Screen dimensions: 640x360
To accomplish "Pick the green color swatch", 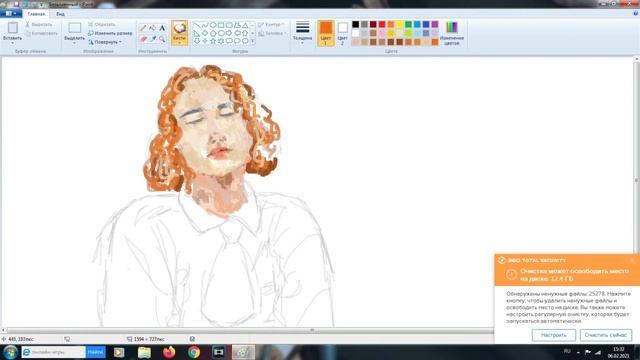I will [408, 24].
